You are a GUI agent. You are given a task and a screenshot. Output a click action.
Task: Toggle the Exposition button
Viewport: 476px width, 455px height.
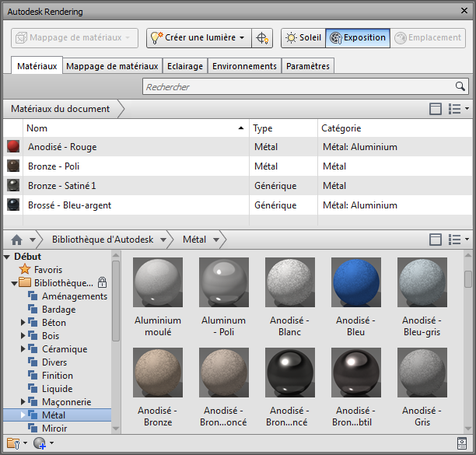click(358, 38)
